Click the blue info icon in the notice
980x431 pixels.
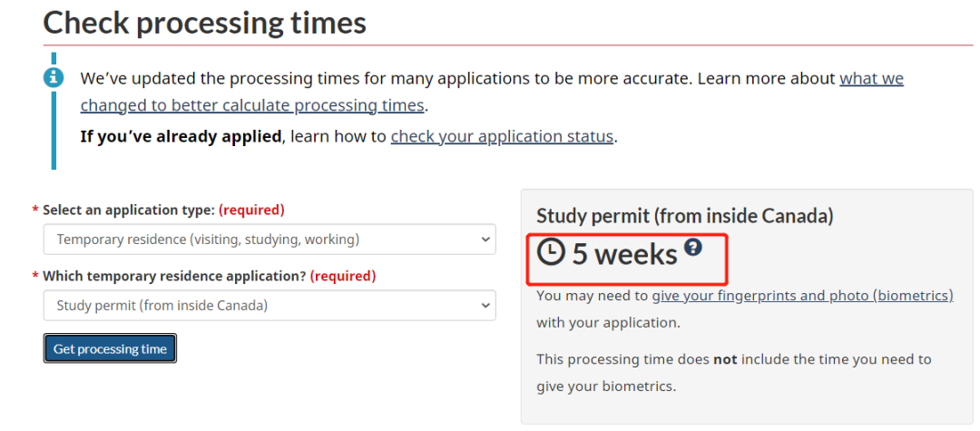(54, 76)
